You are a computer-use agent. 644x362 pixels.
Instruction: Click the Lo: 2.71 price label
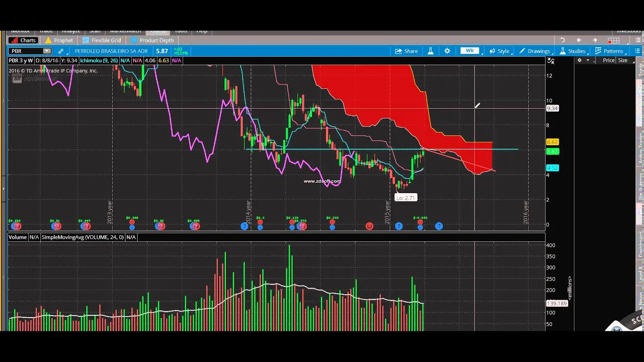pos(406,198)
